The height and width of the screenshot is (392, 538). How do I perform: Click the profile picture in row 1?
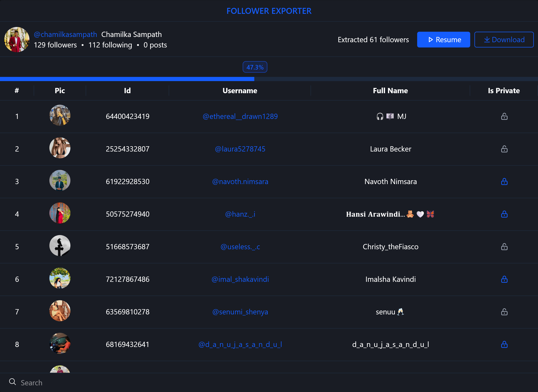point(60,115)
